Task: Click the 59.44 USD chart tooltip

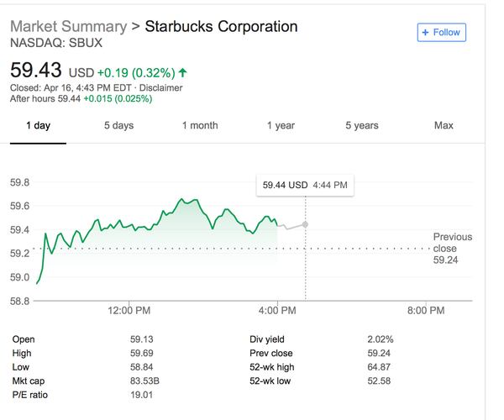Action: tap(305, 184)
